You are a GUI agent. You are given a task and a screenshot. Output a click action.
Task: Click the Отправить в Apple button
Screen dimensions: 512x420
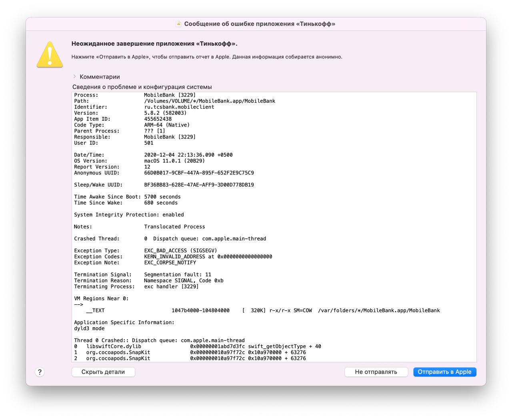444,372
